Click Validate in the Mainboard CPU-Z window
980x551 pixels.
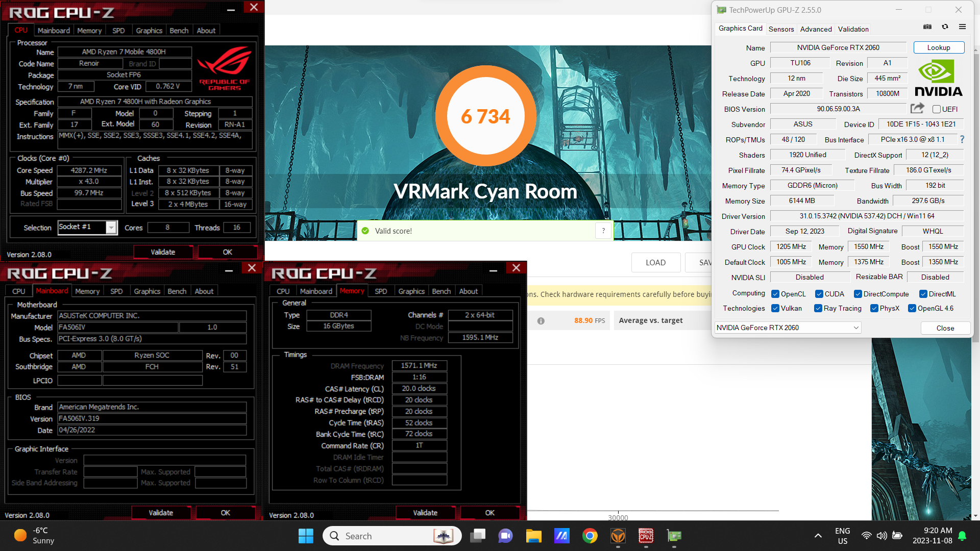click(x=161, y=513)
